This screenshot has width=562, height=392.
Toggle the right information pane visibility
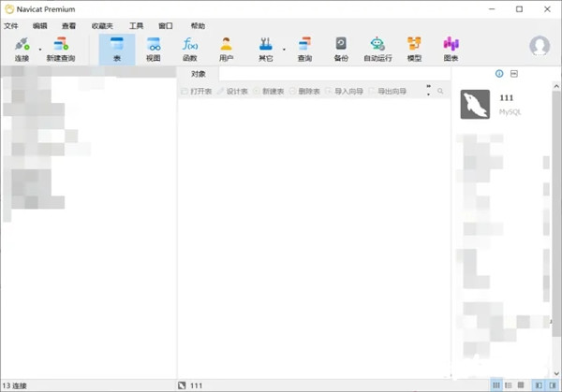click(x=553, y=385)
